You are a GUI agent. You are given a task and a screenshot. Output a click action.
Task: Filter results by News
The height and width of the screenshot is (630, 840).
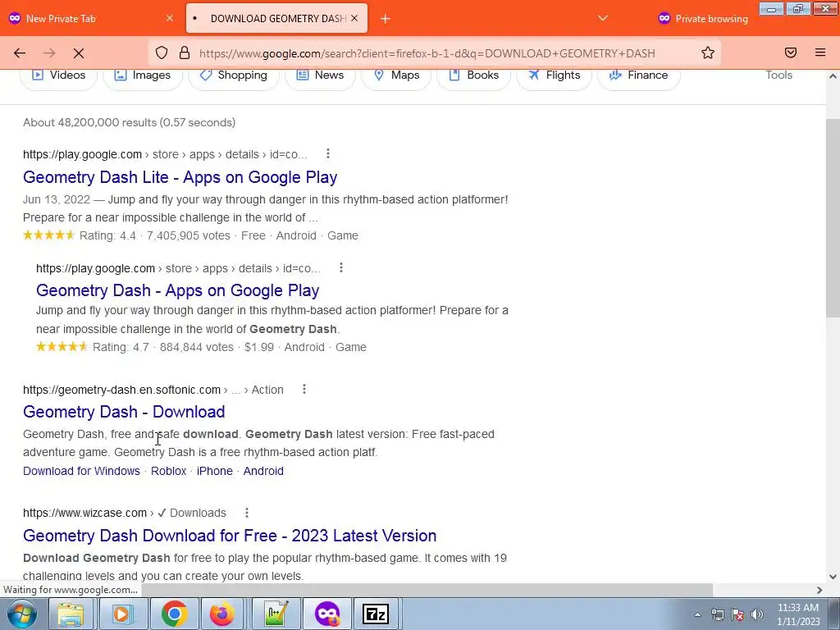320,75
